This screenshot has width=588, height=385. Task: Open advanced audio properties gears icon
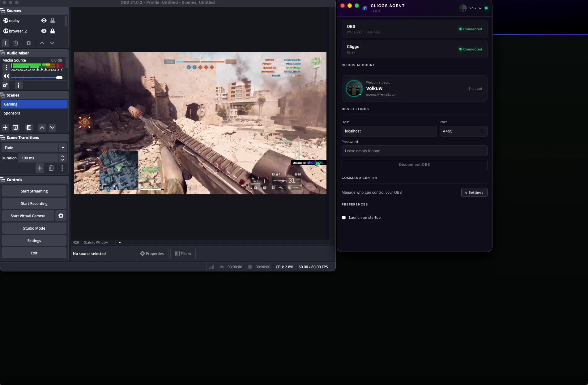pyautogui.click(x=5, y=85)
